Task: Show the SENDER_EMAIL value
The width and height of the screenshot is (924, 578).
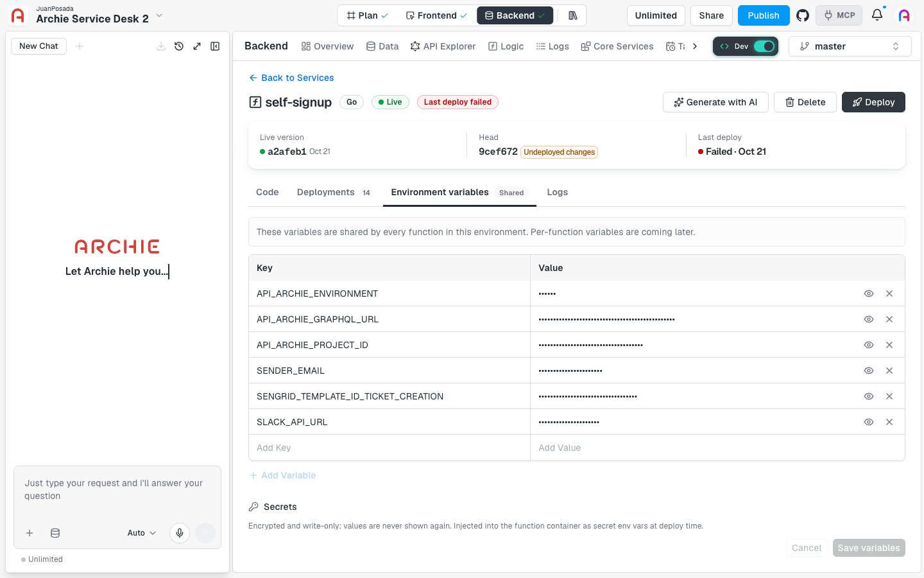Action: [x=869, y=371]
